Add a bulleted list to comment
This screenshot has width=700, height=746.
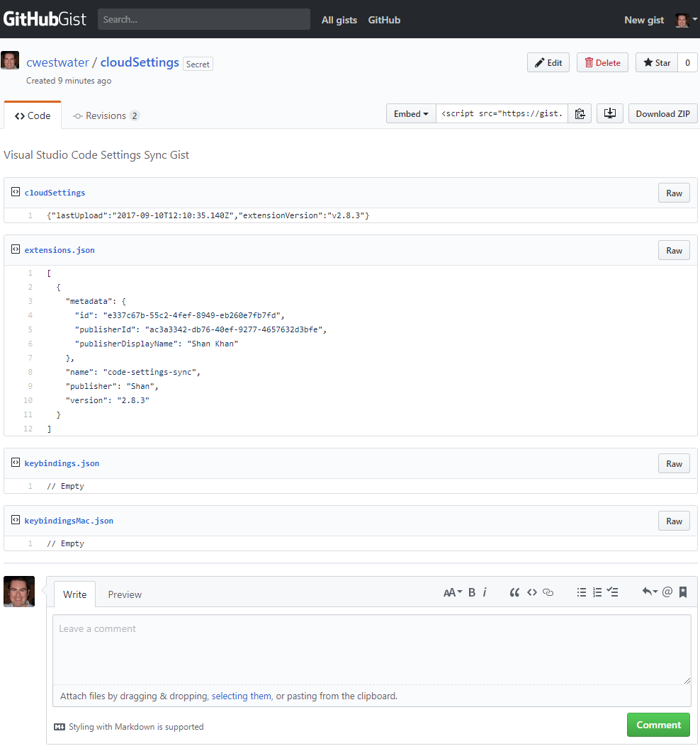pos(582,592)
